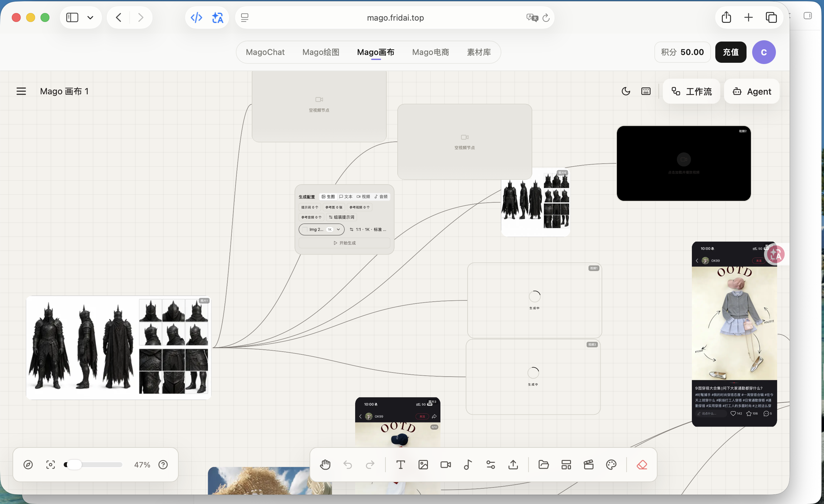
Task: Add a text node with T icon
Action: pos(400,465)
